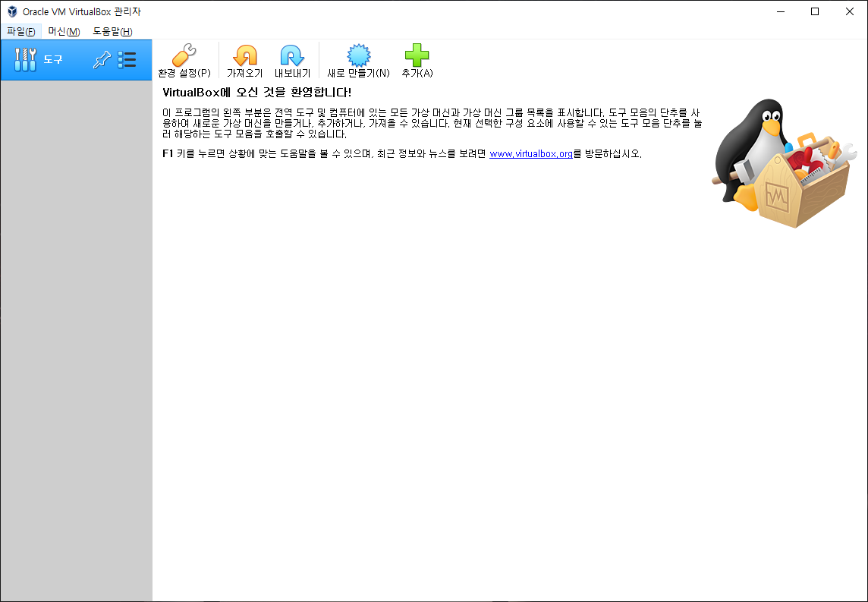
Task: Open the 파일(F) menu
Action: [21, 32]
